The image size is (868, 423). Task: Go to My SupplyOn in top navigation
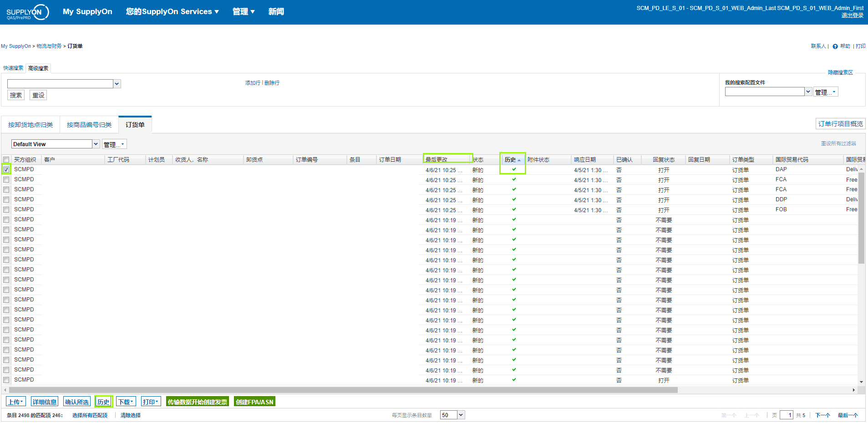coord(87,11)
